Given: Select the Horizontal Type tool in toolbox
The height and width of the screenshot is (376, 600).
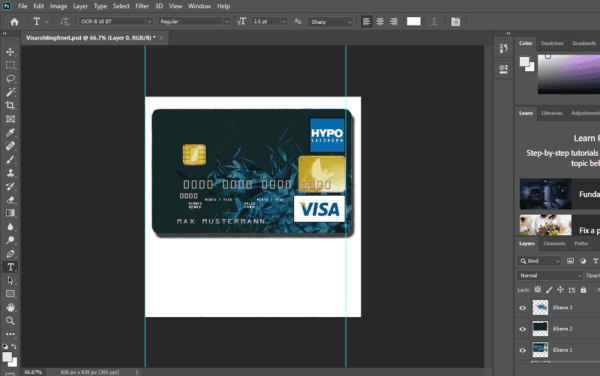Looking at the screenshot, I should (x=10, y=267).
